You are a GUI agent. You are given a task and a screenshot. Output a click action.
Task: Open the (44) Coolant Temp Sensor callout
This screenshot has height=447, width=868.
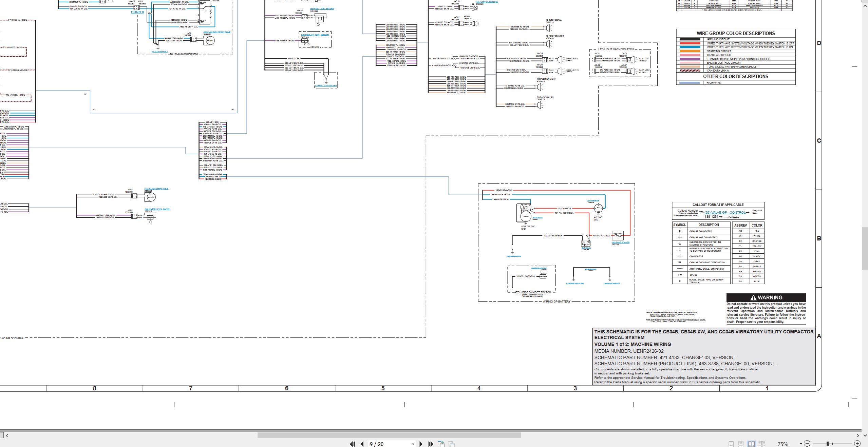(x=315, y=35)
